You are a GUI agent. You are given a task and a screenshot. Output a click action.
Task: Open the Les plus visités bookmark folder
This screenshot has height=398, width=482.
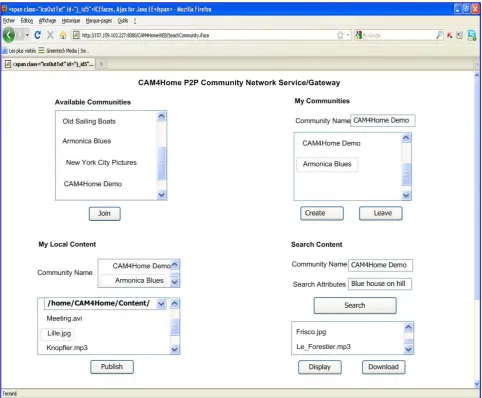coord(19,51)
